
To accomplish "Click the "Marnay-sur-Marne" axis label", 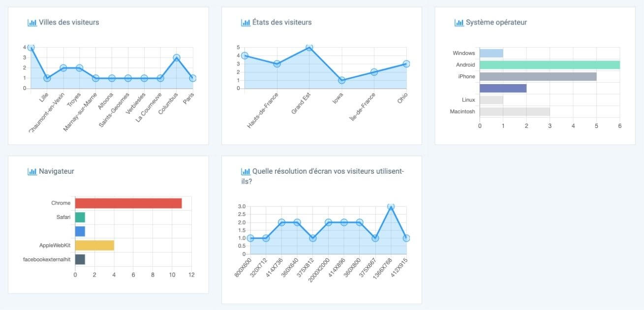I will coord(80,113).
